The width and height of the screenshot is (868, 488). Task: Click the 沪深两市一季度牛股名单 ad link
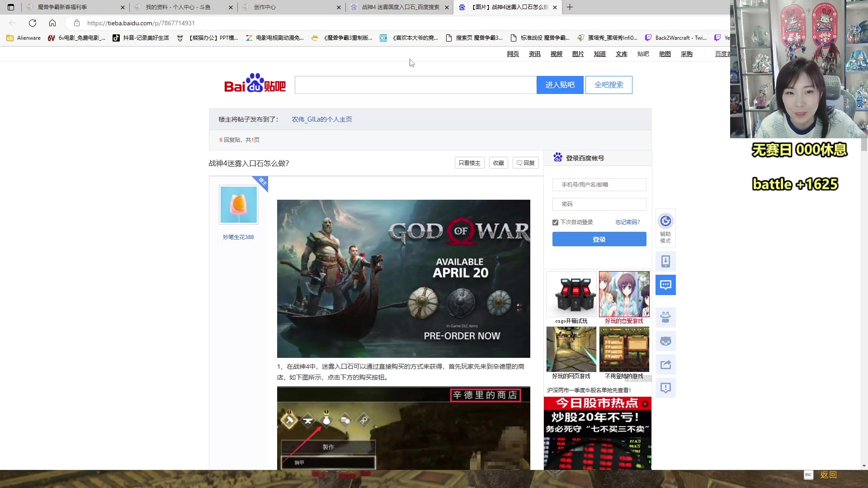click(x=589, y=390)
